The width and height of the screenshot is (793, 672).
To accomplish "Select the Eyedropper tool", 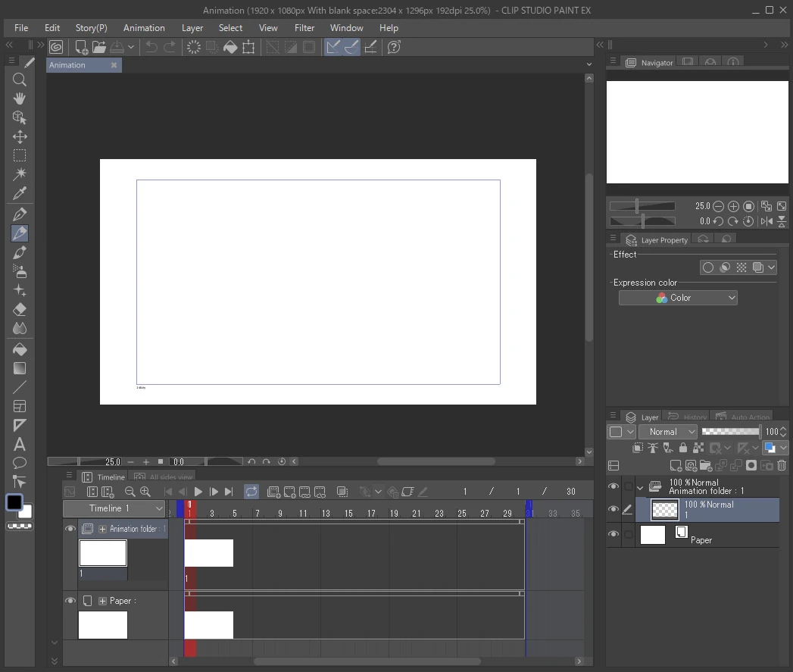I will coord(20,194).
